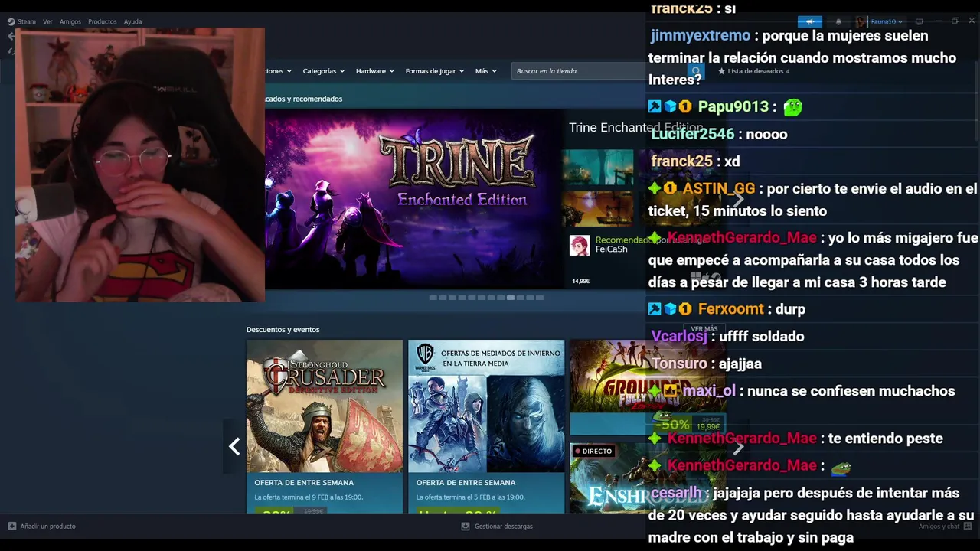Open the notifications bell

click(x=838, y=21)
